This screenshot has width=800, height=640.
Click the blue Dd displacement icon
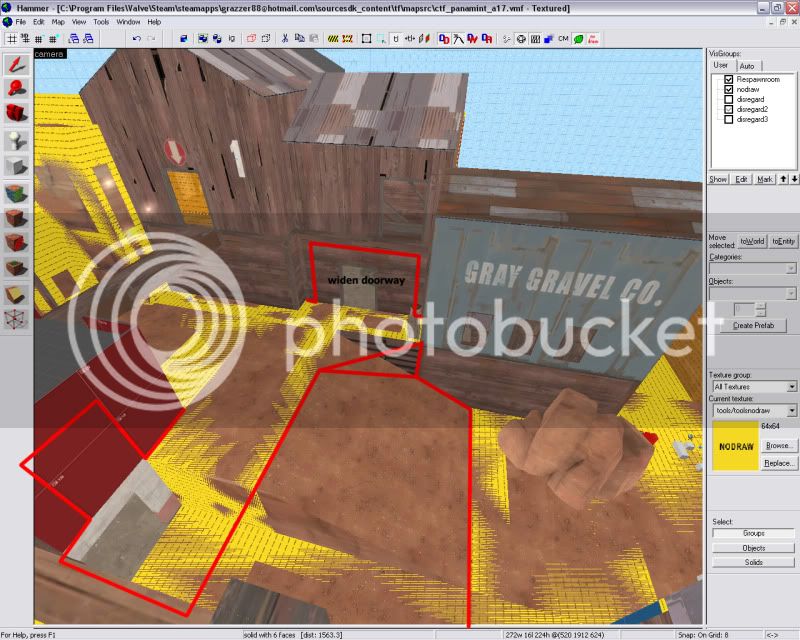click(444, 39)
